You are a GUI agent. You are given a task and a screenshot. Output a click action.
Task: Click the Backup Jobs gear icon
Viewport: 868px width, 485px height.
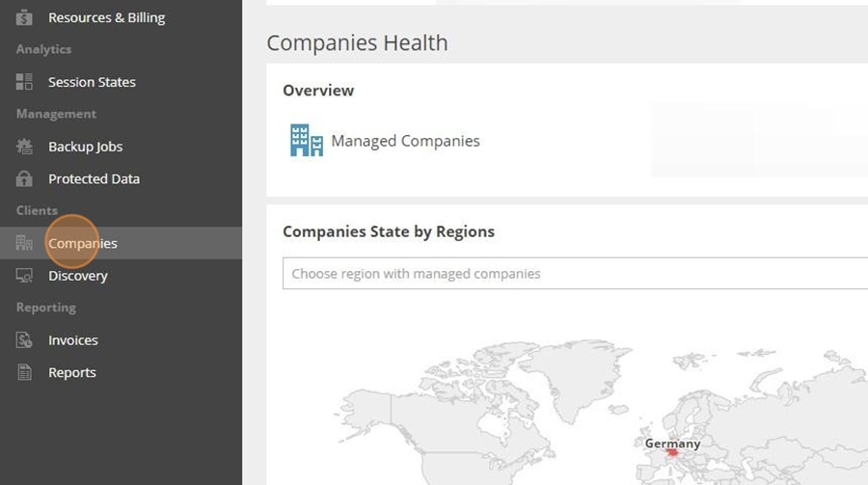coord(24,147)
